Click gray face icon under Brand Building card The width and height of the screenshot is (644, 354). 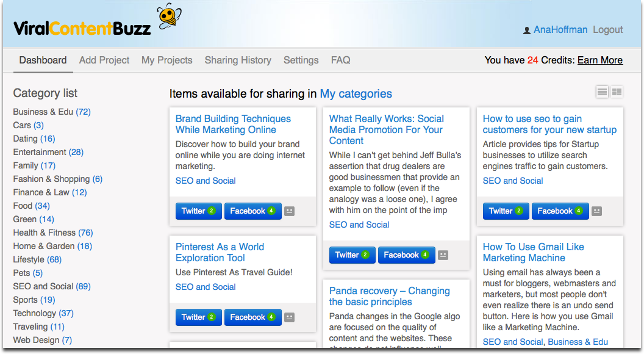point(290,211)
